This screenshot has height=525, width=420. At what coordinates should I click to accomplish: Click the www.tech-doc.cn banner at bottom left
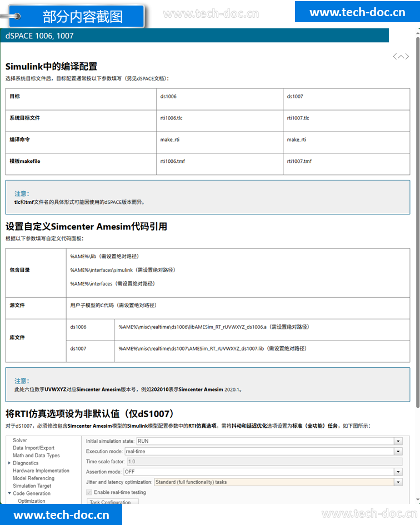[61, 514]
